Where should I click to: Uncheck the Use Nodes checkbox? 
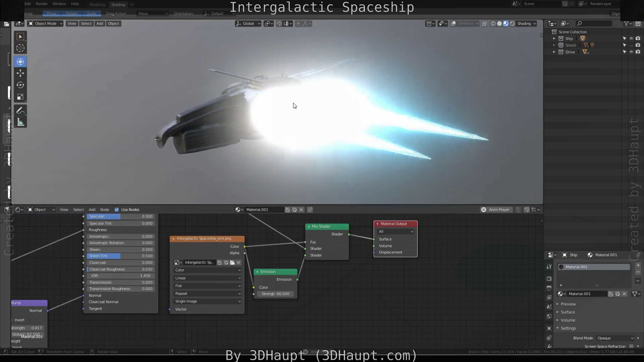(x=117, y=210)
